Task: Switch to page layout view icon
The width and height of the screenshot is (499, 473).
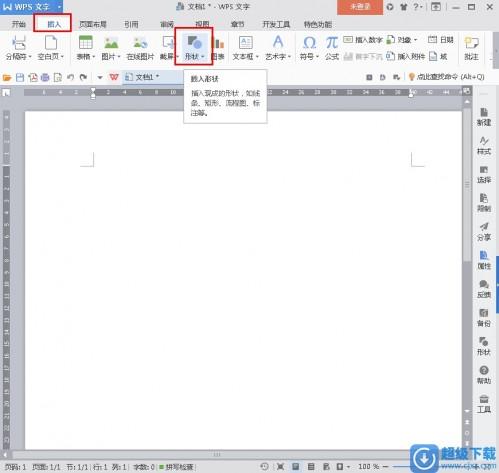Action: (295, 467)
